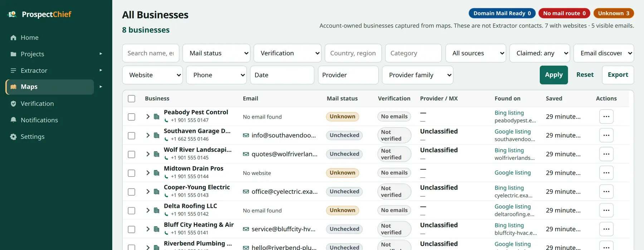Click the No mail route badge
Image resolution: width=644 pixels, height=250 pixels.
click(x=565, y=13)
